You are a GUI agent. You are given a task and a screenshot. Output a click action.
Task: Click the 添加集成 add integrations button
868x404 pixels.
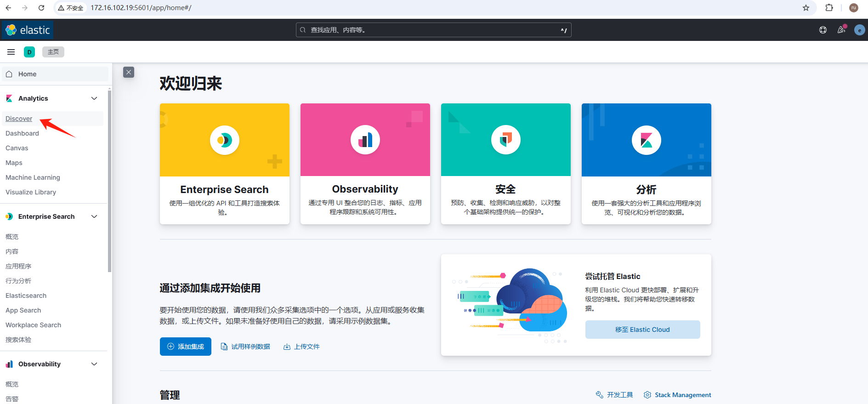pos(186,347)
